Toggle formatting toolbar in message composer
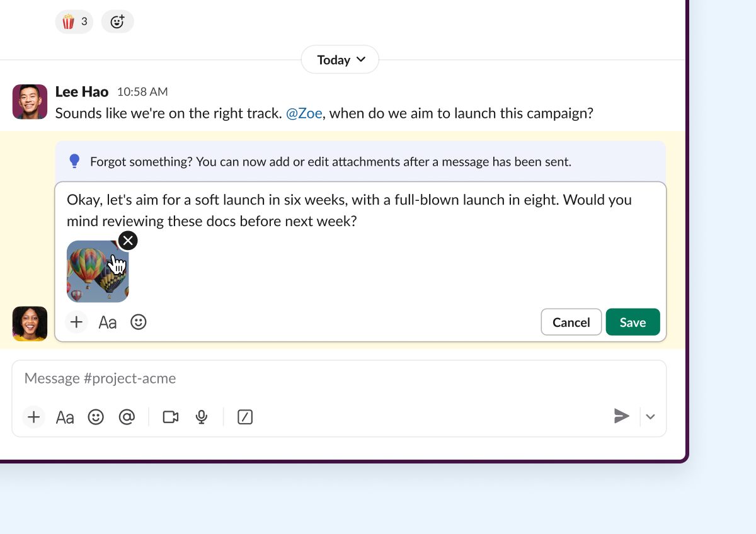The height and width of the screenshot is (534, 756). pyautogui.click(x=65, y=417)
